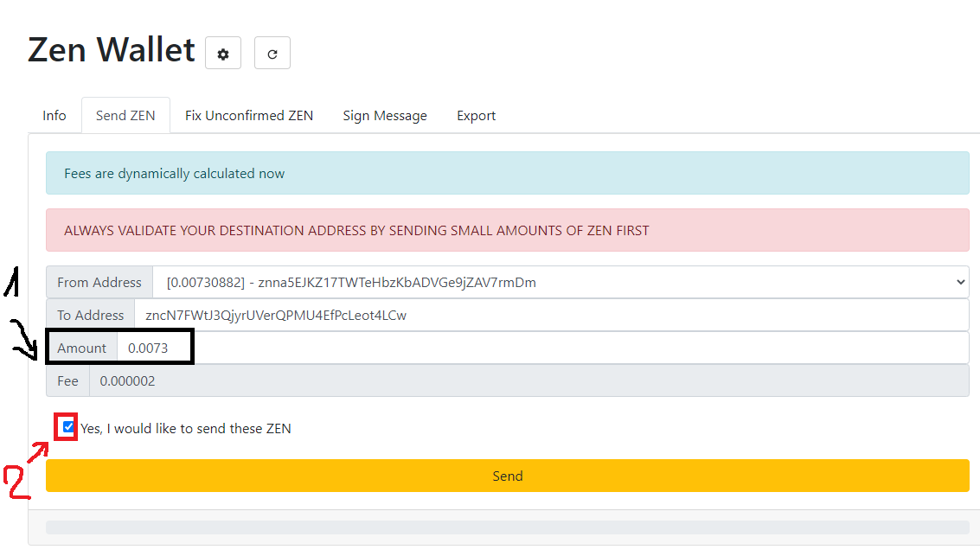Click the To Address label
This screenshot has width=980, height=556.
(91, 316)
